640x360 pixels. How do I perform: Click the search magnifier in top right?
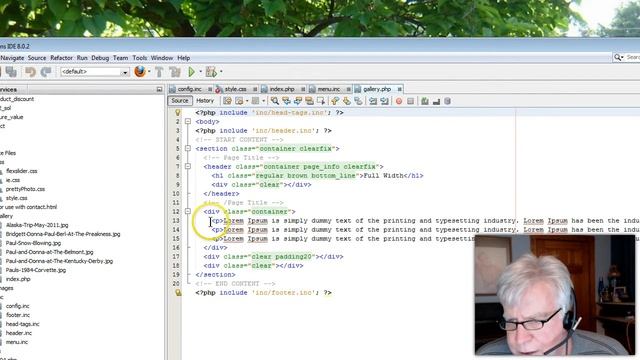pyautogui.click(x=618, y=58)
